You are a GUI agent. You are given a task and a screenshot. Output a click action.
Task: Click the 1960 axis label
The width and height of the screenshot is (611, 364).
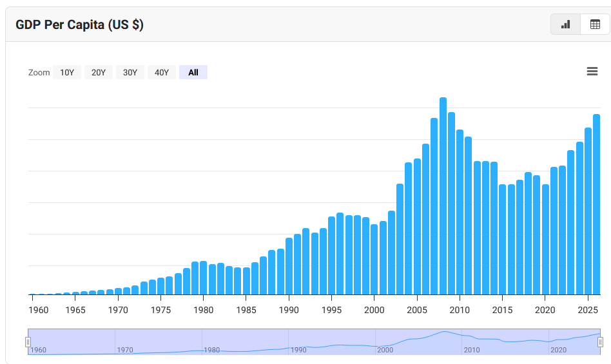pyautogui.click(x=39, y=310)
